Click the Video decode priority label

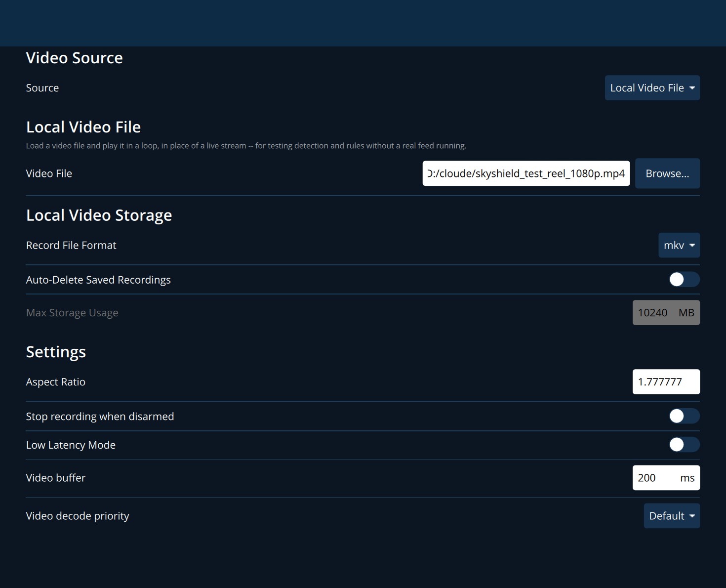click(78, 516)
